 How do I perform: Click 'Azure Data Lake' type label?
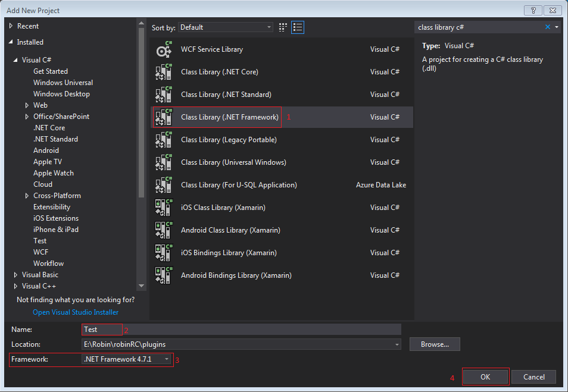coord(380,185)
